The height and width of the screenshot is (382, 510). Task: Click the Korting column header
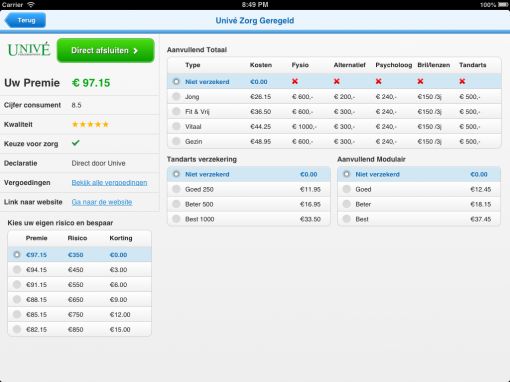point(121,238)
